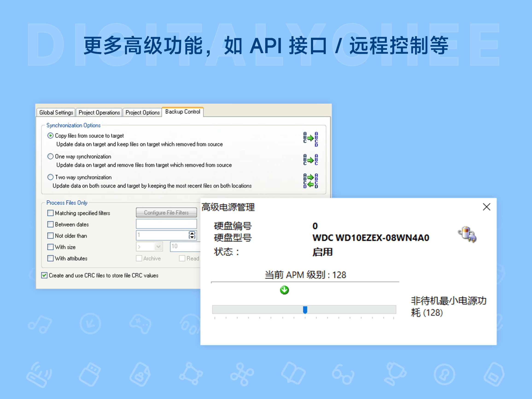
Task: Click the Configure File Filters button
Action: pyautogui.click(x=166, y=212)
